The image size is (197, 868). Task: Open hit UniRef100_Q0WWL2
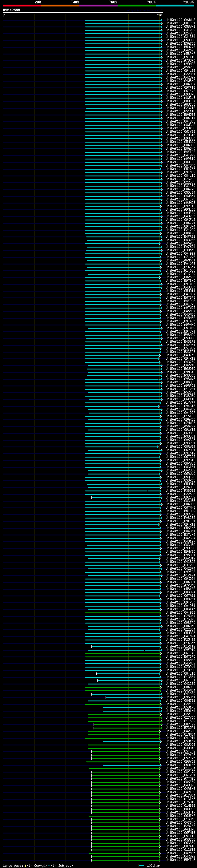(180, 20)
